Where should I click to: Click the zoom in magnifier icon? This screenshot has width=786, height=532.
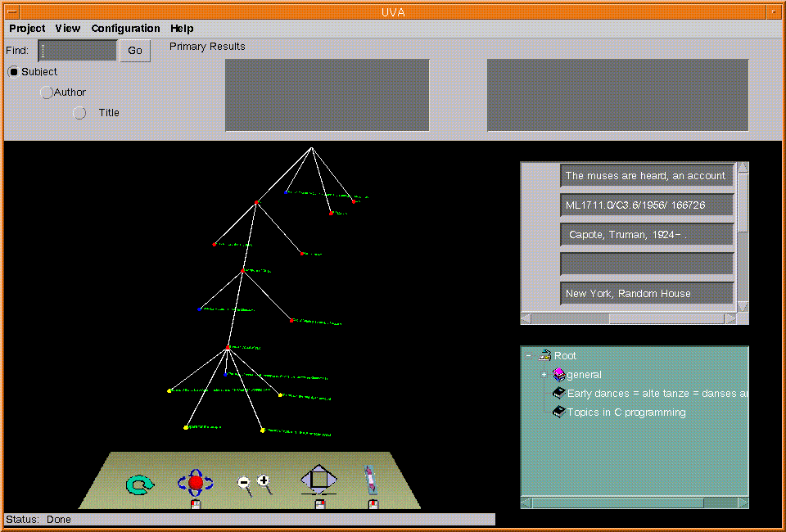tap(264, 481)
